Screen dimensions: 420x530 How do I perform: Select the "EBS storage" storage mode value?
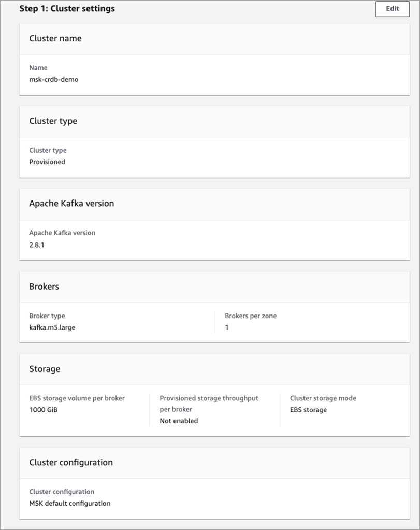[308, 410]
